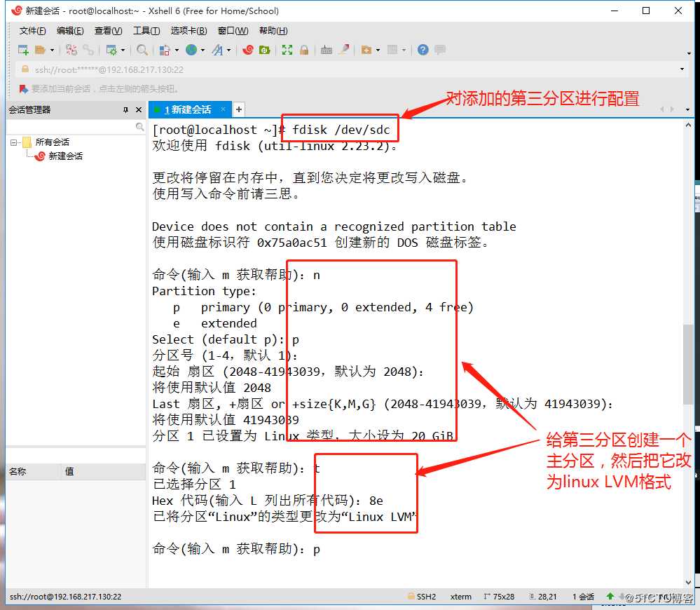The image size is (700, 610).
Task: Click the new tab plus button
Action: pyautogui.click(x=238, y=109)
